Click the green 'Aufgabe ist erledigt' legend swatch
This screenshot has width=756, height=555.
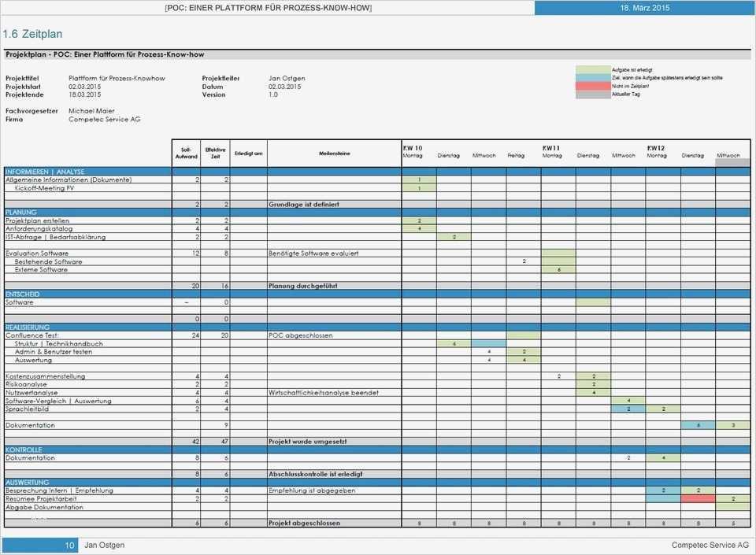click(x=592, y=70)
